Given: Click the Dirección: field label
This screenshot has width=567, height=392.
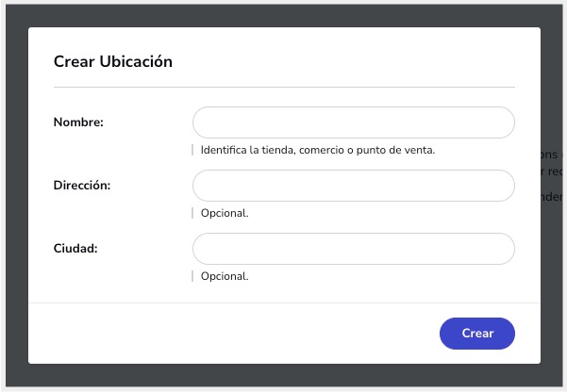Looking at the screenshot, I should coord(82,186).
